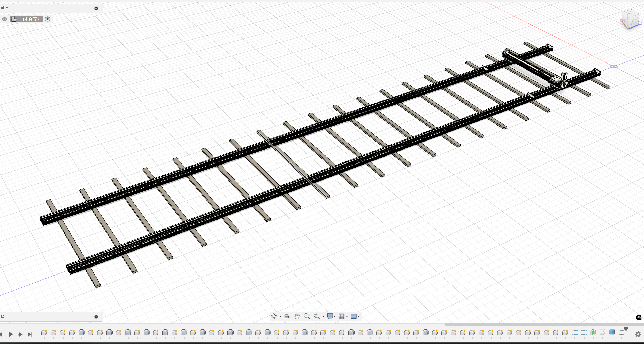
Task: Collapse the browser panel
Action: click(96, 9)
